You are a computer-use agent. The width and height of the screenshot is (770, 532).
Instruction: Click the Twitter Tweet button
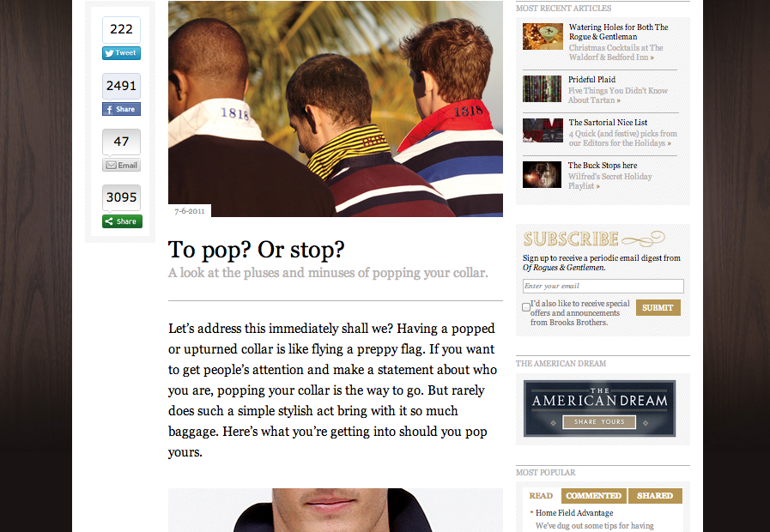tap(121, 53)
